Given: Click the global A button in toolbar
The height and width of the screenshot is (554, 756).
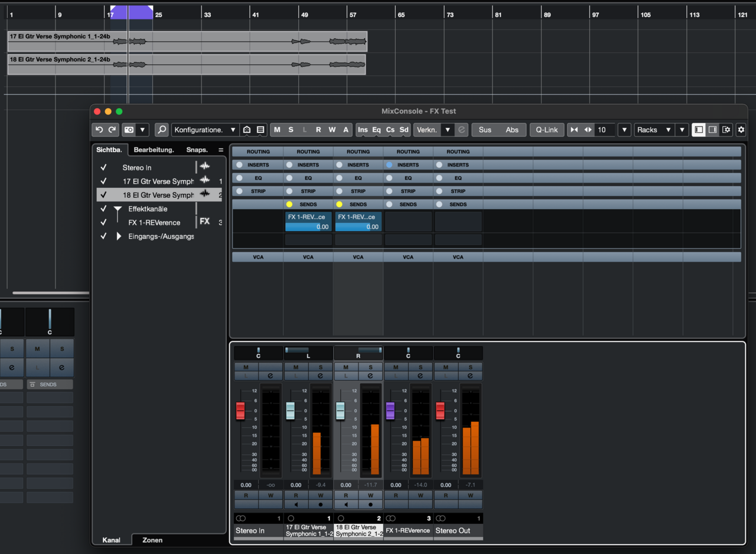Looking at the screenshot, I should coord(346,130).
